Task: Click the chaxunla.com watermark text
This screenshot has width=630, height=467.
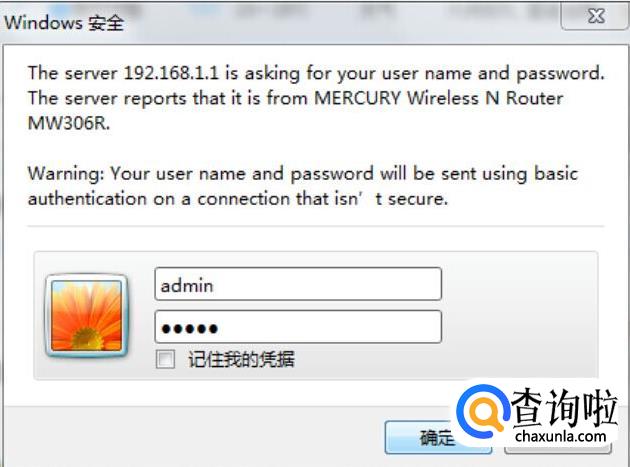Action: click(560, 436)
